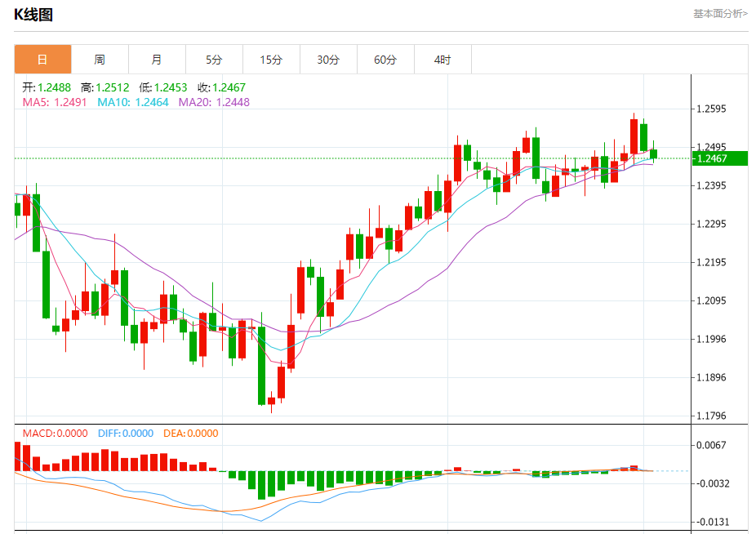756x534 pixels.
Task: Open the 5分 interval tab
Action: 214,60
